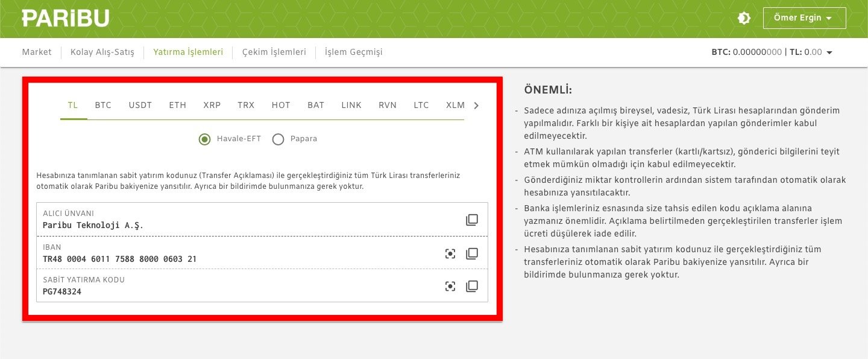The width and height of the screenshot is (868, 359).
Task: Switch to the RVN tab
Action: 388,105
